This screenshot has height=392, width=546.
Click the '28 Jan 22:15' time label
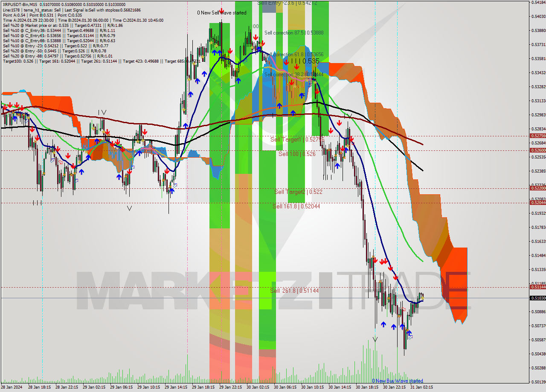(67, 388)
